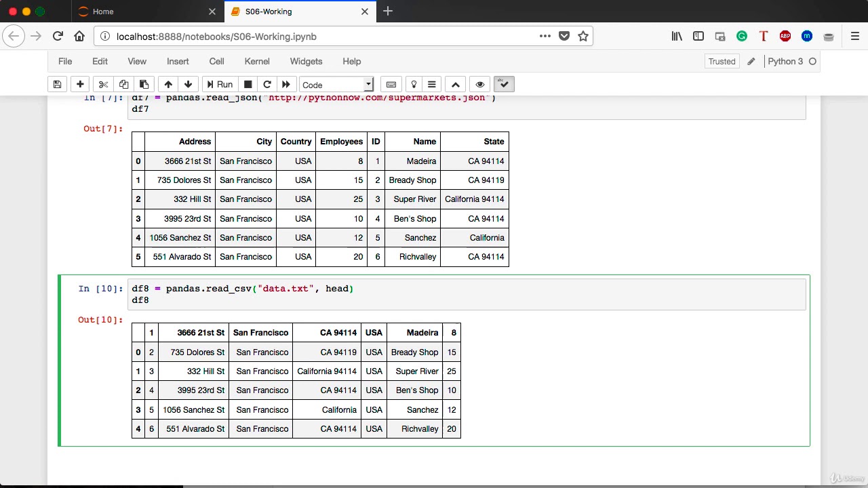Select the 'California 94114' cell in df7 table
The image size is (868, 488).
pyautogui.click(x=475, y=199)
